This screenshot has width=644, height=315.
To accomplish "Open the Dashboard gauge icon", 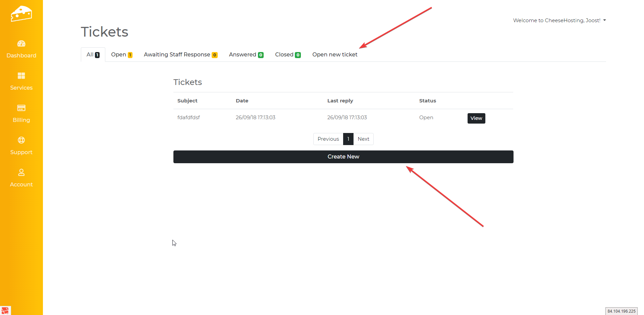I will (21, 44).
